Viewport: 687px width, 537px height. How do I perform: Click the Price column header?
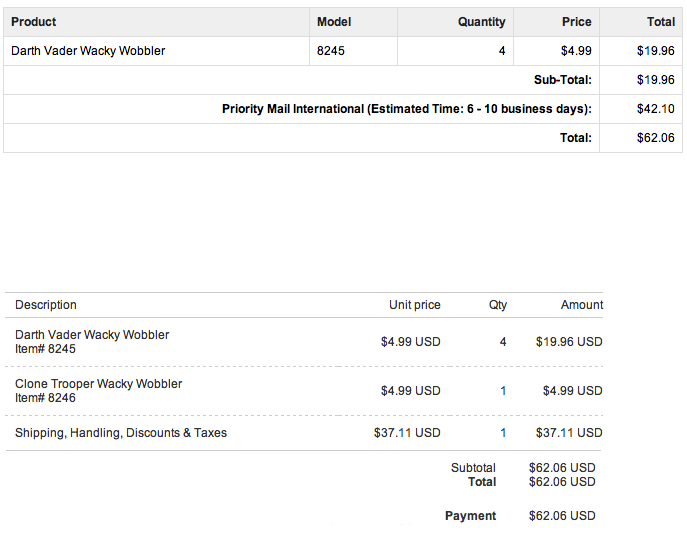tap(576, 22)
